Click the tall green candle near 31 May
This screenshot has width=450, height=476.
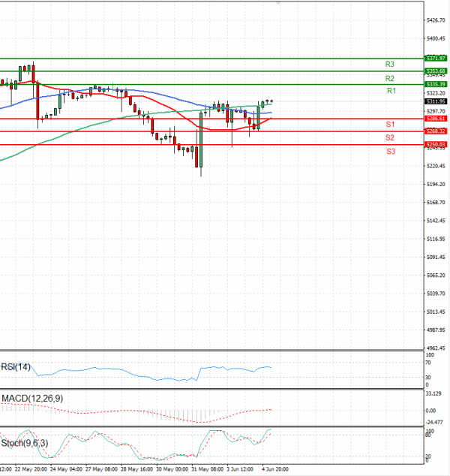201,140
